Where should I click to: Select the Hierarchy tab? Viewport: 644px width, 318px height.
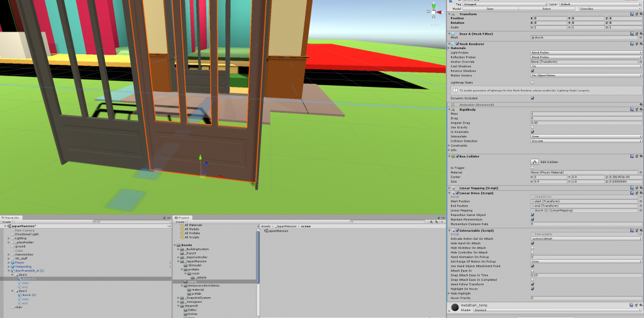click(11, 217)
